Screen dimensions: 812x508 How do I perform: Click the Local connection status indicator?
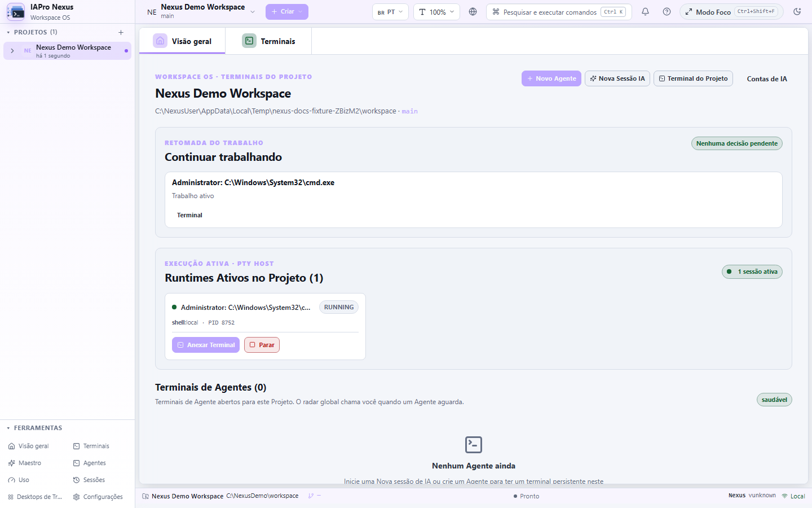click(793, 496)
